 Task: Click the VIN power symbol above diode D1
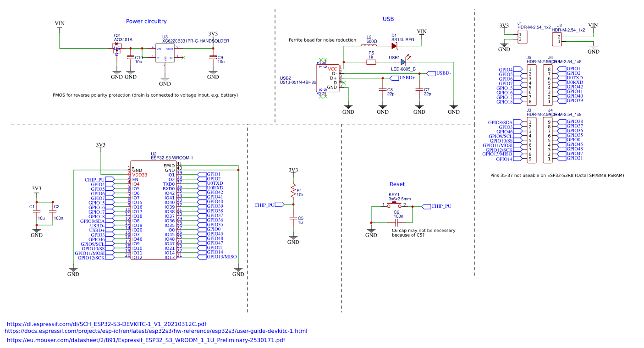click(x=421, y=33)
